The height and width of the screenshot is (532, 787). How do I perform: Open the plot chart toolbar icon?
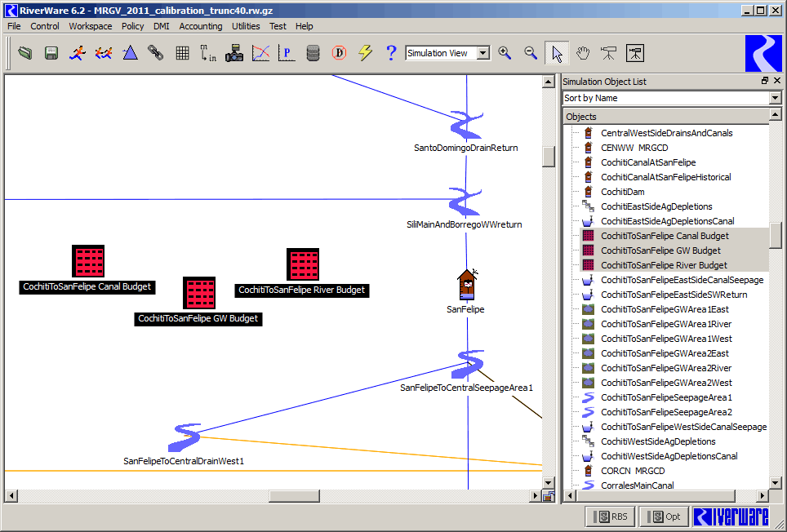pos(260,53)
